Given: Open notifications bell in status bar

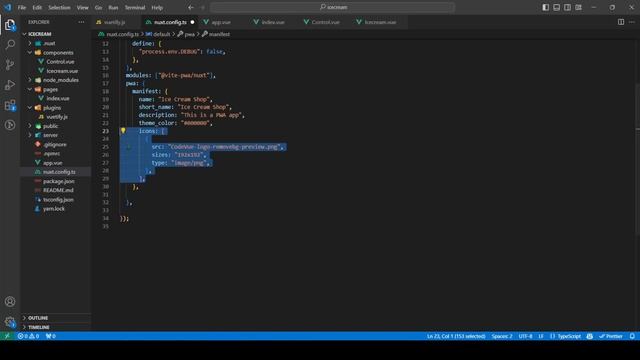Looking at the screenshot, I should click(632, 336).
